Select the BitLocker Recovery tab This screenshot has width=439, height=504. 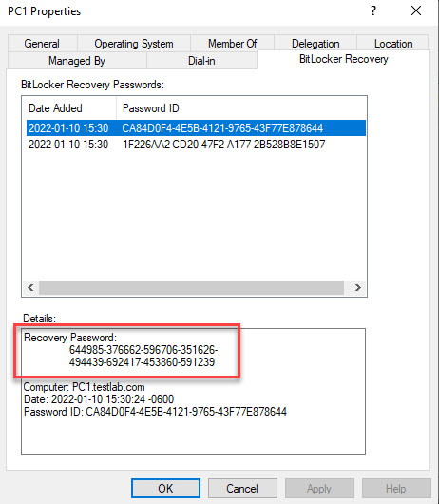click(x=343, y=59)
